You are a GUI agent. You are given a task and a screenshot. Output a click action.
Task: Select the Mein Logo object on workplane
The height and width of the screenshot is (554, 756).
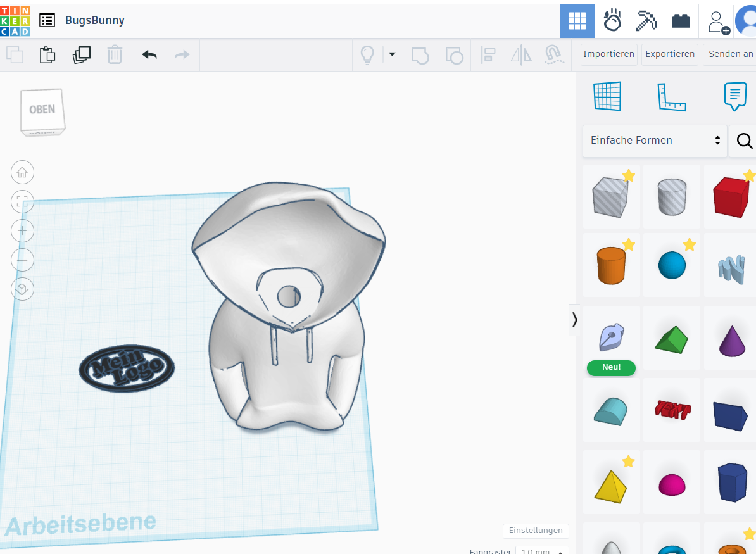coord(127,368)
